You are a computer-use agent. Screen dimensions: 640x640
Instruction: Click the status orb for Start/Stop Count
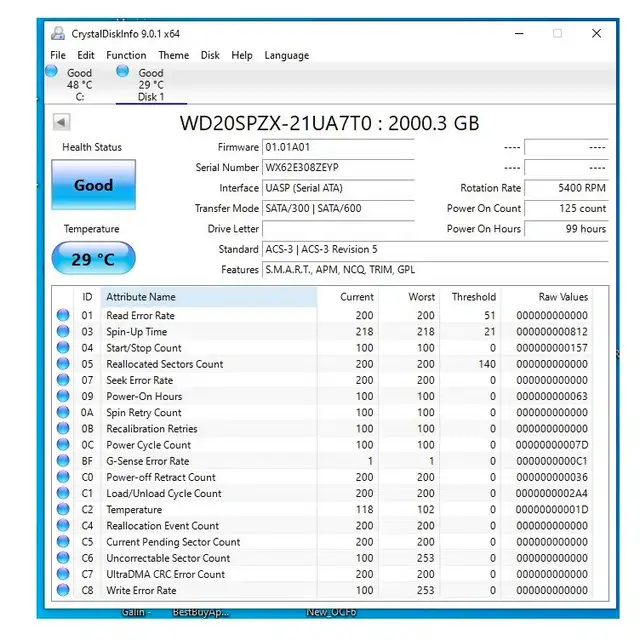(63, 347)
